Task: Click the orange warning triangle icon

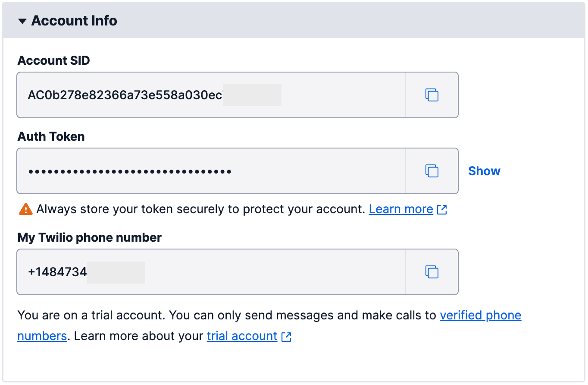Action: coord(26,209)
